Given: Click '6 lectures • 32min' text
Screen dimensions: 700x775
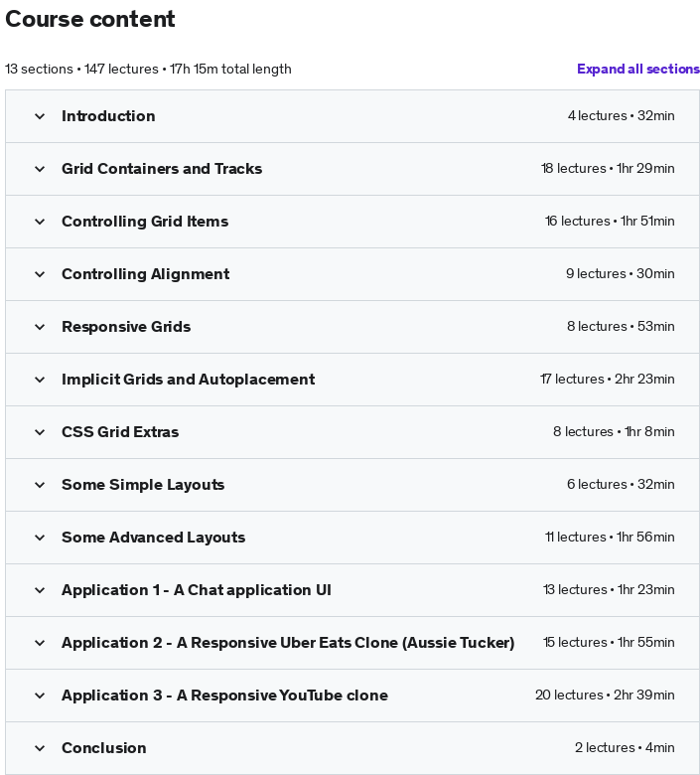Looking at the screenshot, I should (621, 485).
